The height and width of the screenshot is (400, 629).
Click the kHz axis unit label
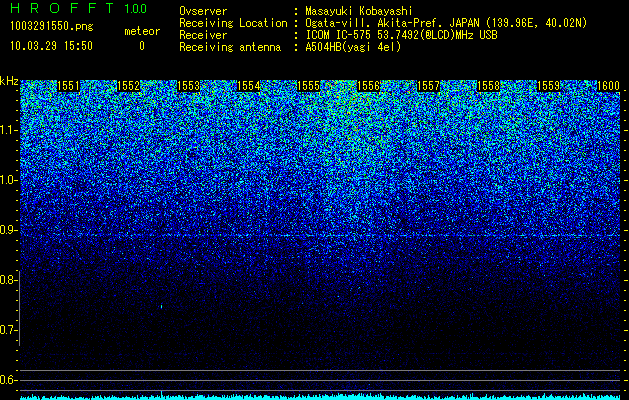9,81
